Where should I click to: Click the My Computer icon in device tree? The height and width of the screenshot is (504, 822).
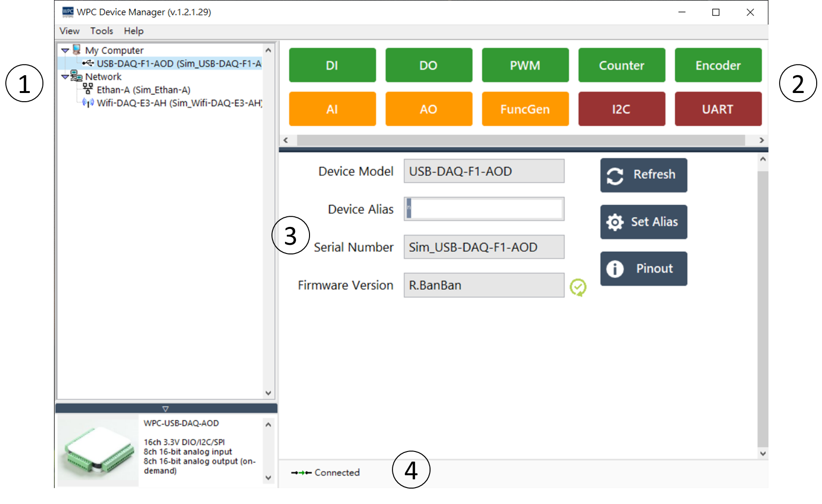point(76,50)
